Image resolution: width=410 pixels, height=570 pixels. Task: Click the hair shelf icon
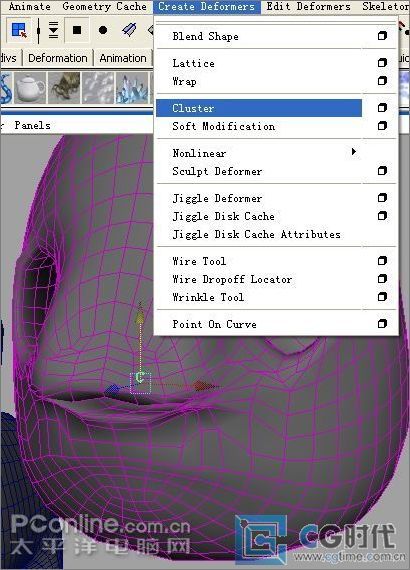(x=64, y=88)
